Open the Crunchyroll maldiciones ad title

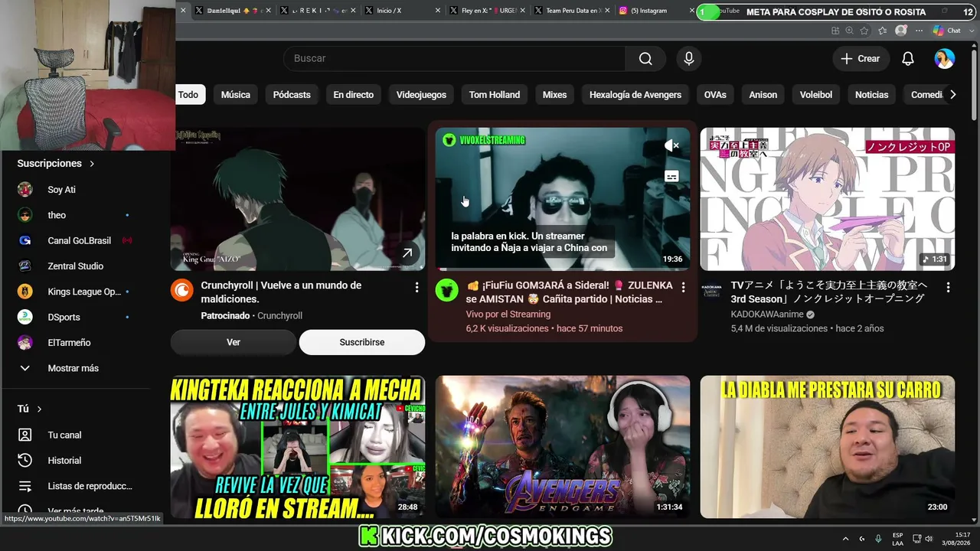[x=281, y=292]
